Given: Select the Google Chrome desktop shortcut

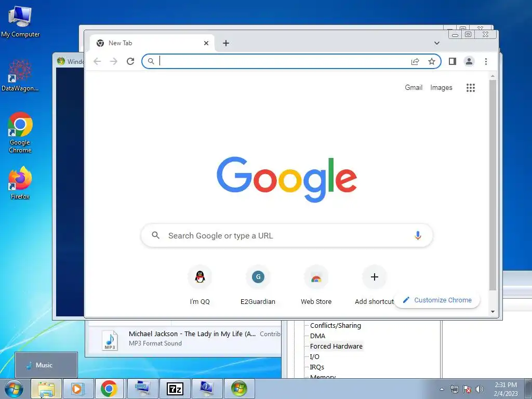Looking at the screenshot, I should click(x=20, y=132).
